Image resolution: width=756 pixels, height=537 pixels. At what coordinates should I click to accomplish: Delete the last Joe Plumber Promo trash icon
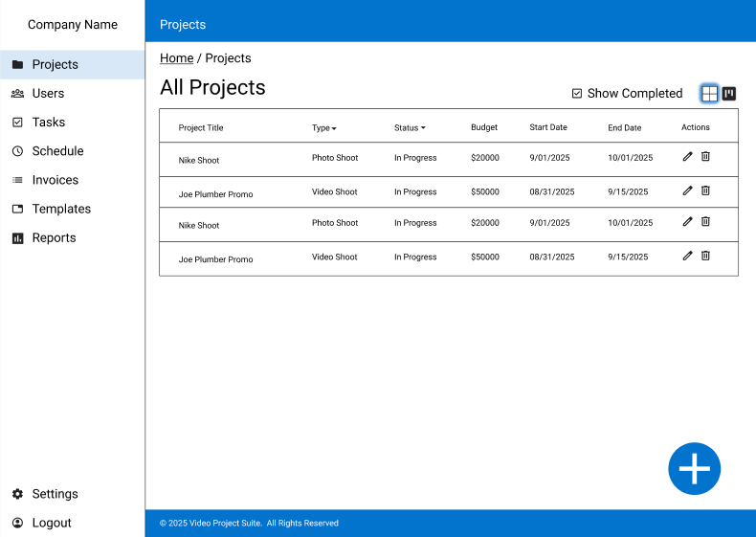(x=705, y=256)
